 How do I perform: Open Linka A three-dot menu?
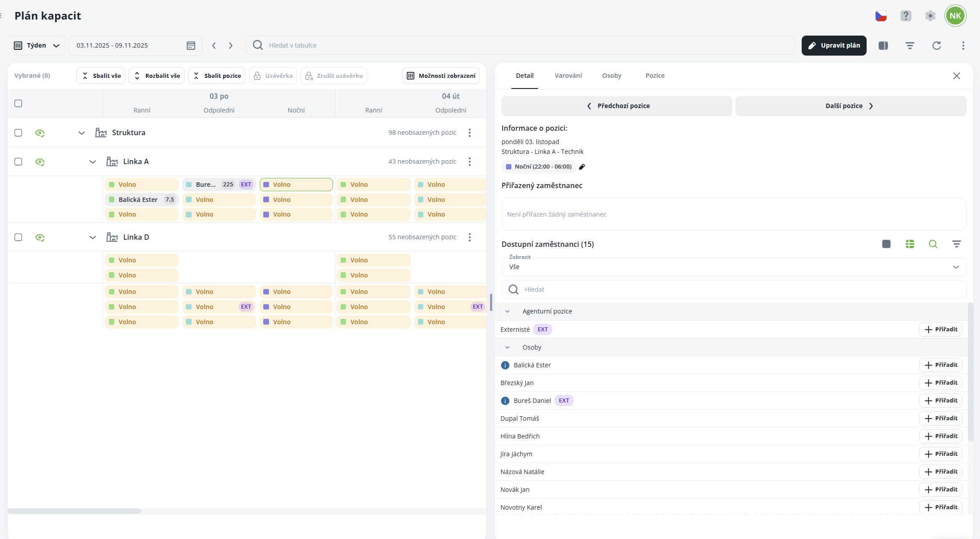tap(470, 161)
